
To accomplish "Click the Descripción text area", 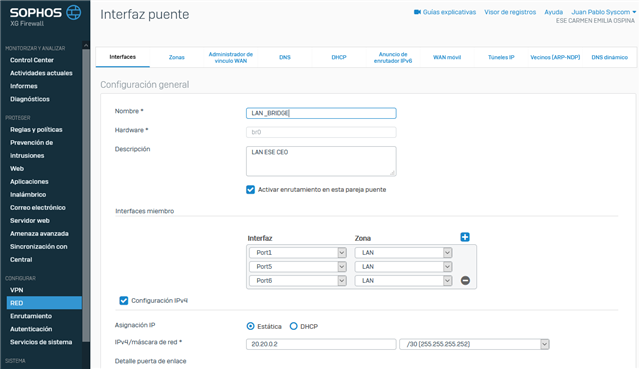I will point(321,161).
